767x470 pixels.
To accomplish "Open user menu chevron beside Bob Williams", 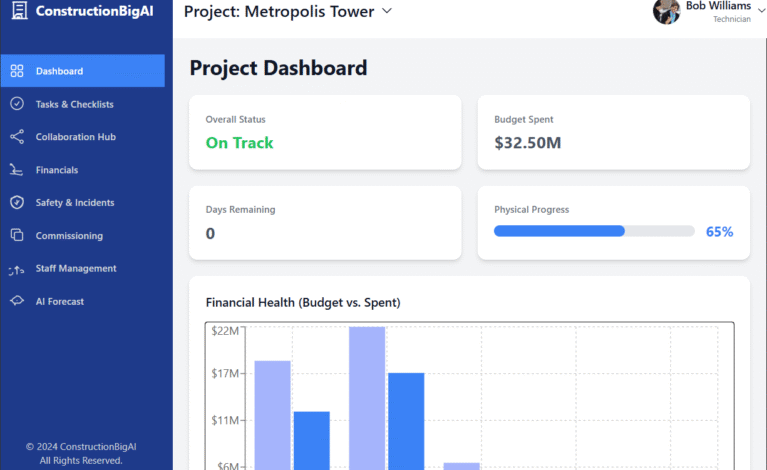I will pos(760,12).
